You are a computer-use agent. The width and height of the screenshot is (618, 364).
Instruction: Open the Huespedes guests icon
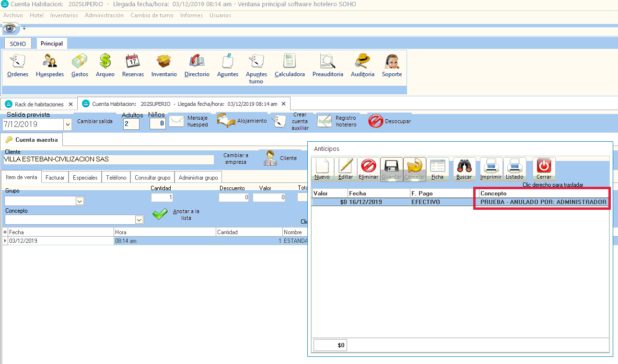(50, 62)
